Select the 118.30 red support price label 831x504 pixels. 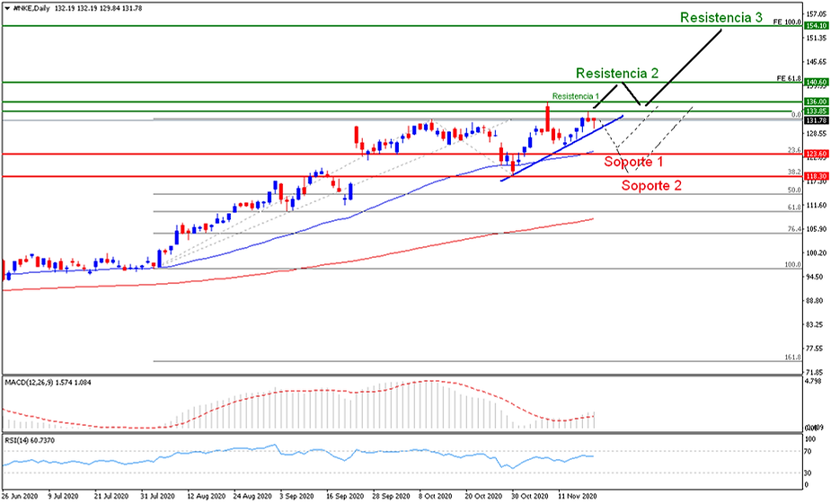[816, 176]
